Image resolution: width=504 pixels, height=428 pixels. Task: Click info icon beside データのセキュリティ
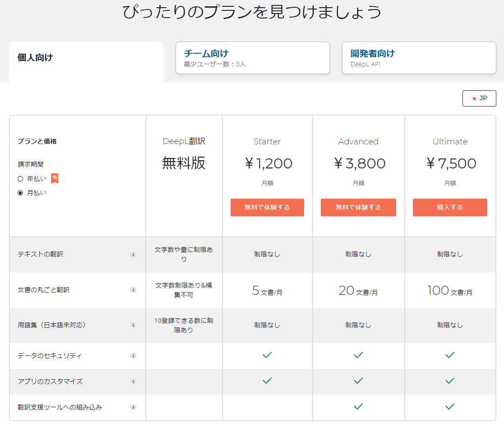[x=133, y=356]
